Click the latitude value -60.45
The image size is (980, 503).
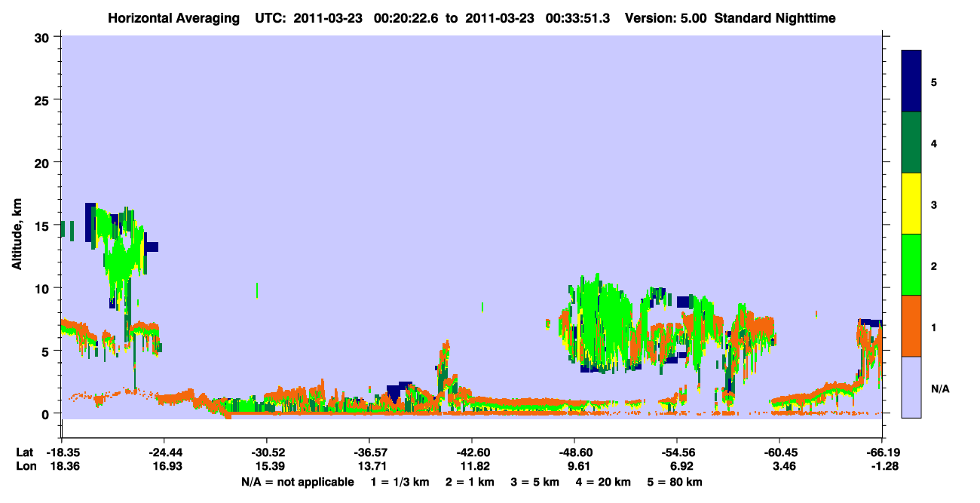(x=779, y=452)
